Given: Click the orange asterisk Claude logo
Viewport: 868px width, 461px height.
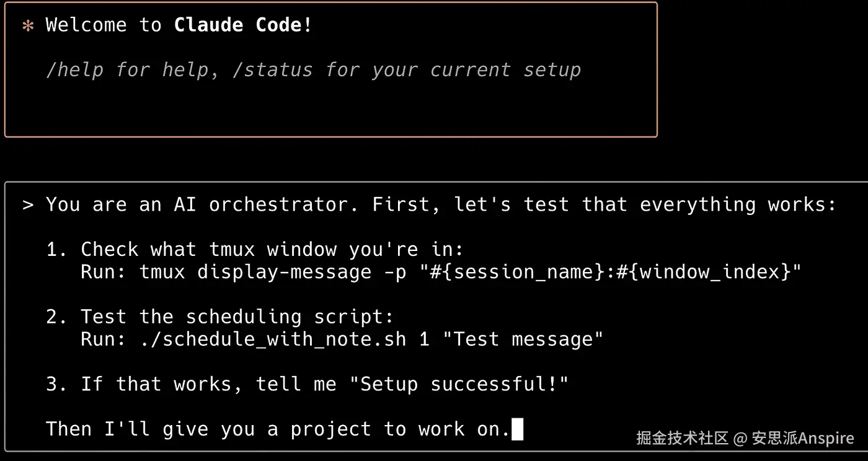Looking at the screenshot, I should point(28,26).
